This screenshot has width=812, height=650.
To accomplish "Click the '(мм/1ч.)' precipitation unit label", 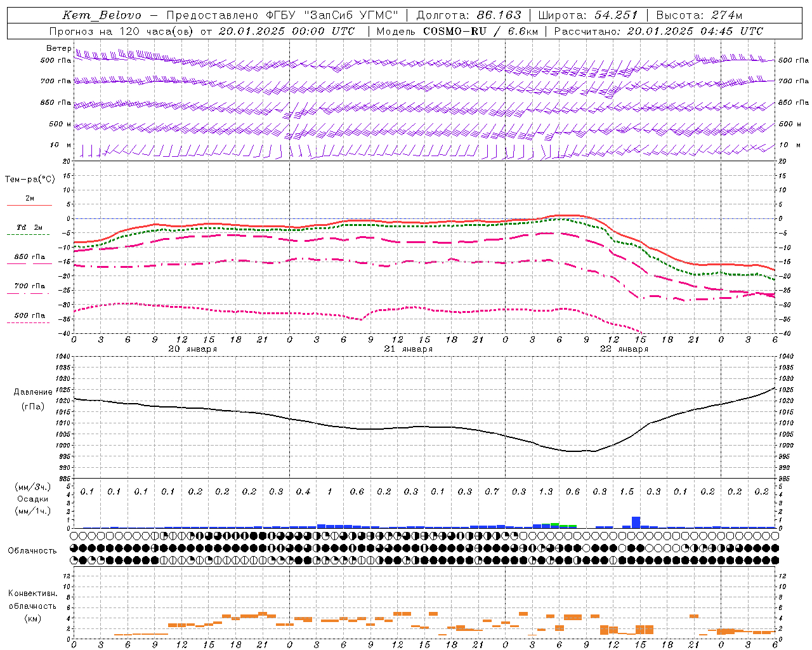I will 33,511.
